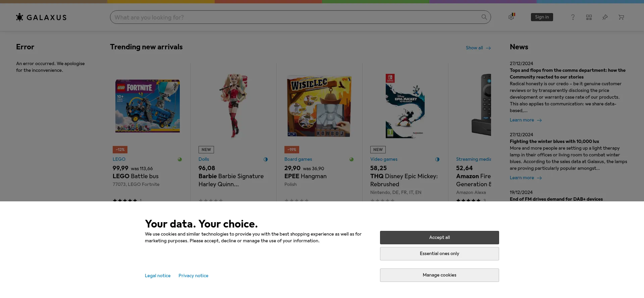Open the Barbie Harley Quinn doll image
Screen dimensions: 644x298
pyautogui.click(x=234, y=106)
